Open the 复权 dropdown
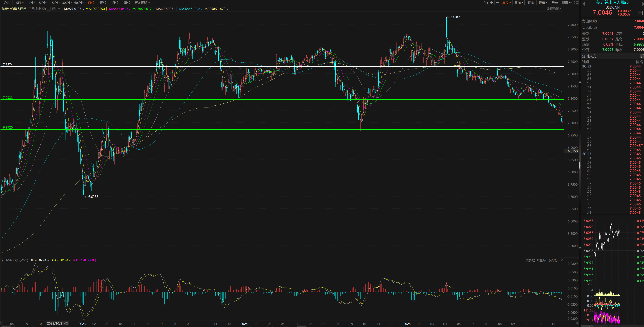Screen dimensions: 644x327 click(507, 3)
